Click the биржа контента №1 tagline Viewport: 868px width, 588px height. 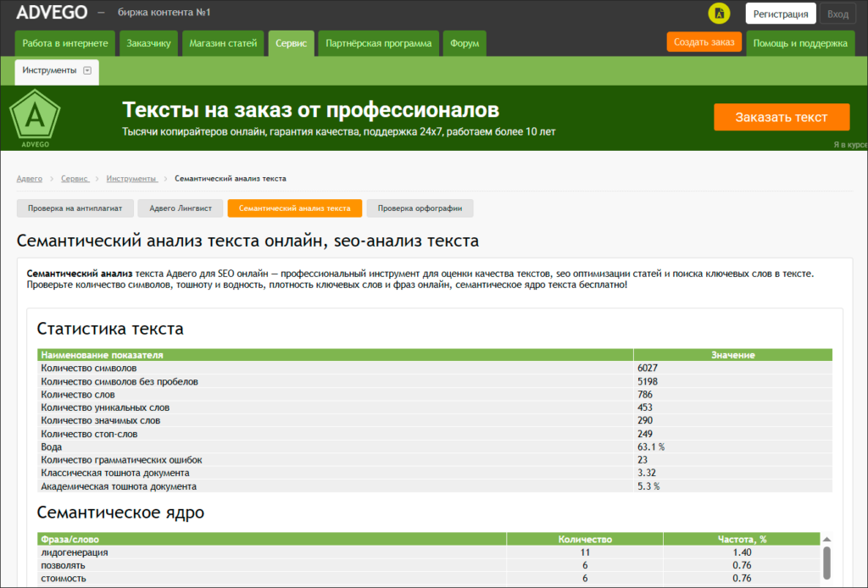164,12
